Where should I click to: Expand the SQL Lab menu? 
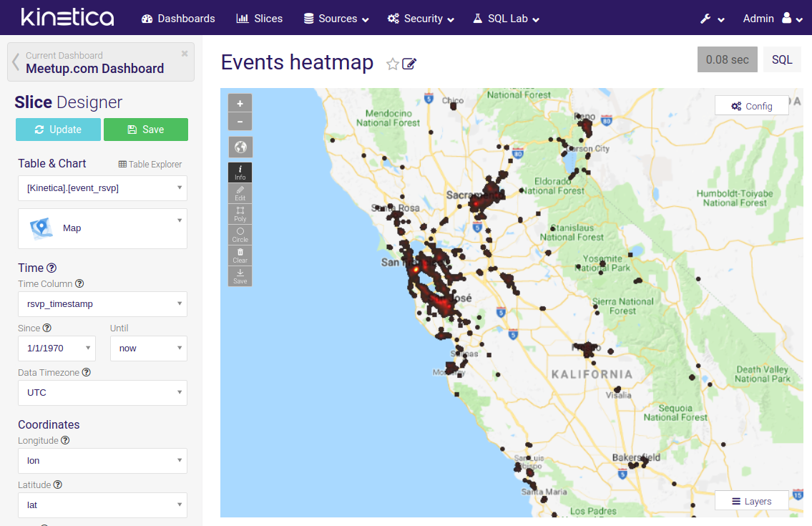[506, 19]
